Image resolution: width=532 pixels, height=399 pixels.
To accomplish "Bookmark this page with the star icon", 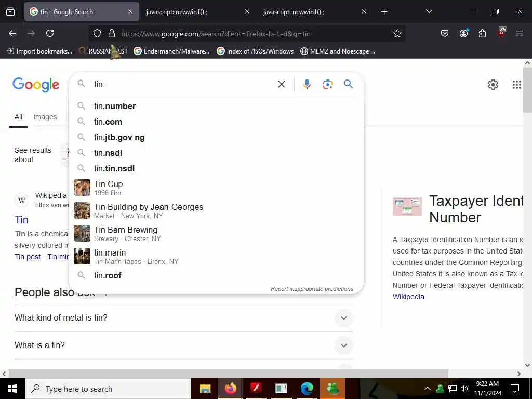I will coord(397,33).
